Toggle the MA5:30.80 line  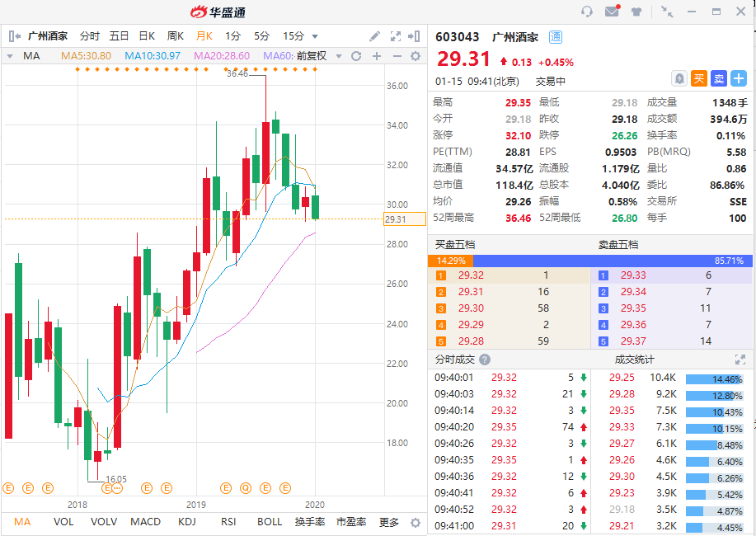pos(86,56)
